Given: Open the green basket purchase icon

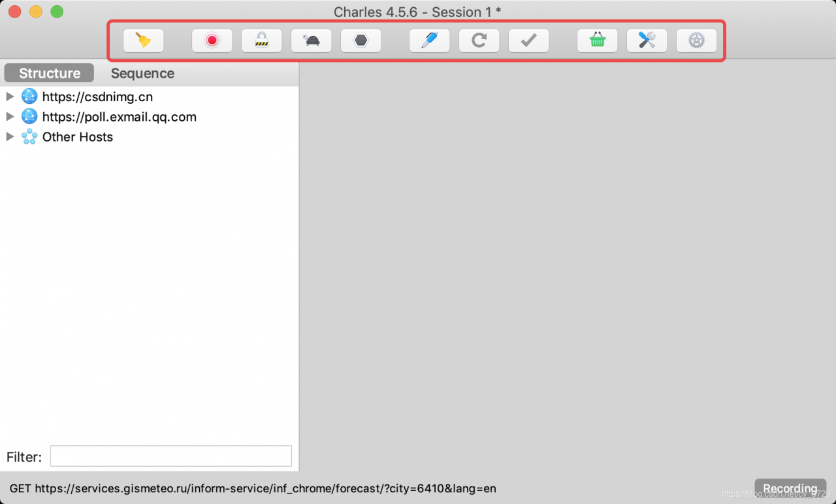Looking at the screenshot, I should point(597,40).
